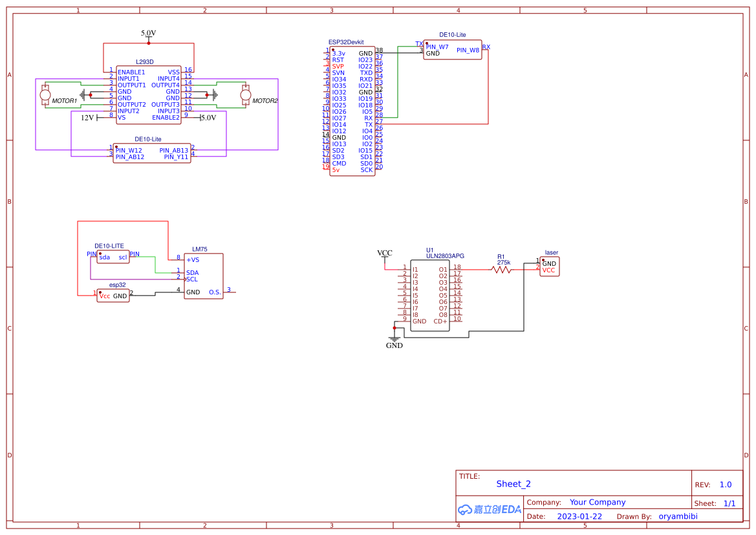756x535 pixels.
Task: Click the R1 275k resistor symbol
Action: click(x=501, y=268)
